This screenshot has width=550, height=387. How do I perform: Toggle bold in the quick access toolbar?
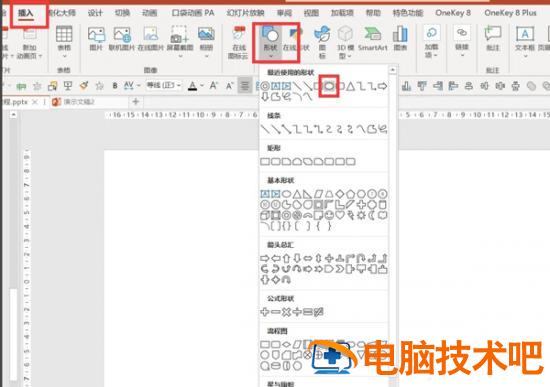click(x=115, y=86)
